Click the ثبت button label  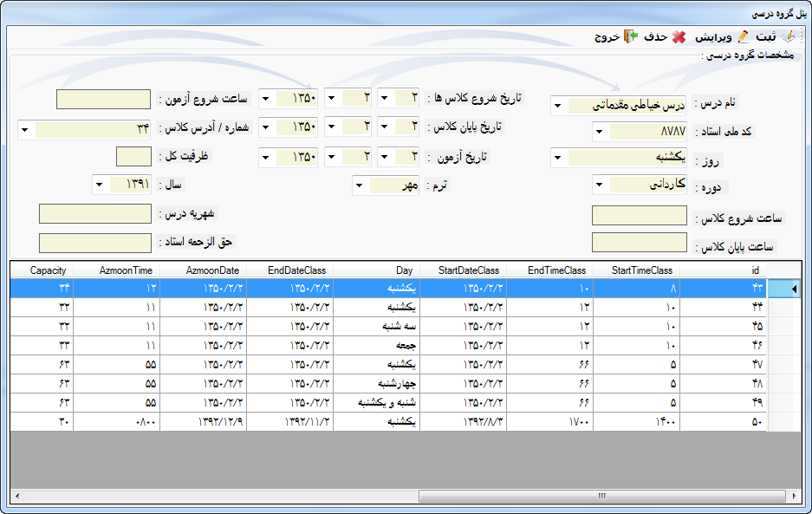pos(766,36)
